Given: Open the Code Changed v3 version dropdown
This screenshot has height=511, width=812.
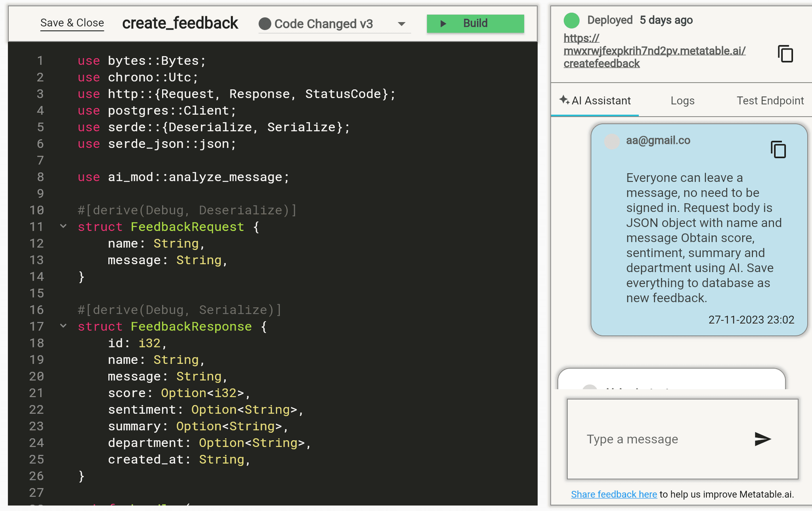Looking at the screenshot, I should (402, 24).
